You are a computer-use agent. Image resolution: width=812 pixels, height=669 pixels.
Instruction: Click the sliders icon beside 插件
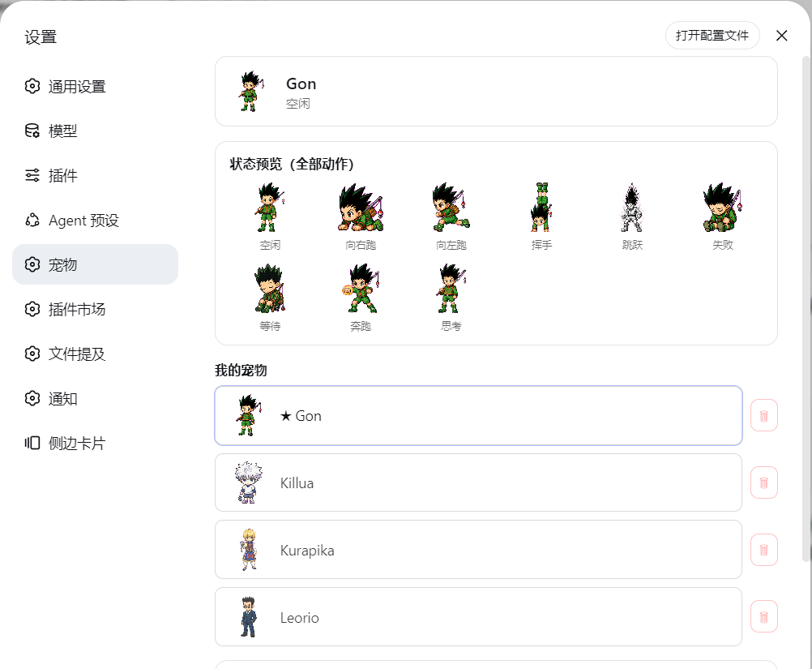click(x=32, y=175)
